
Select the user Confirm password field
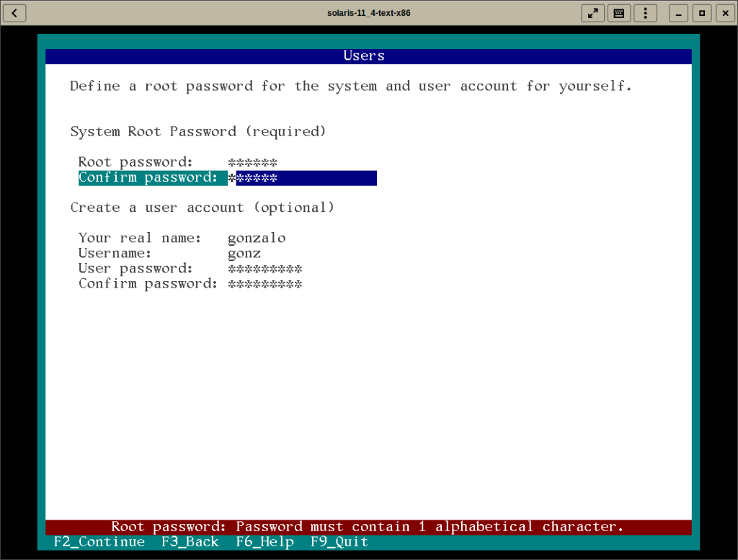pyautogui.click(x=302, y=284)
